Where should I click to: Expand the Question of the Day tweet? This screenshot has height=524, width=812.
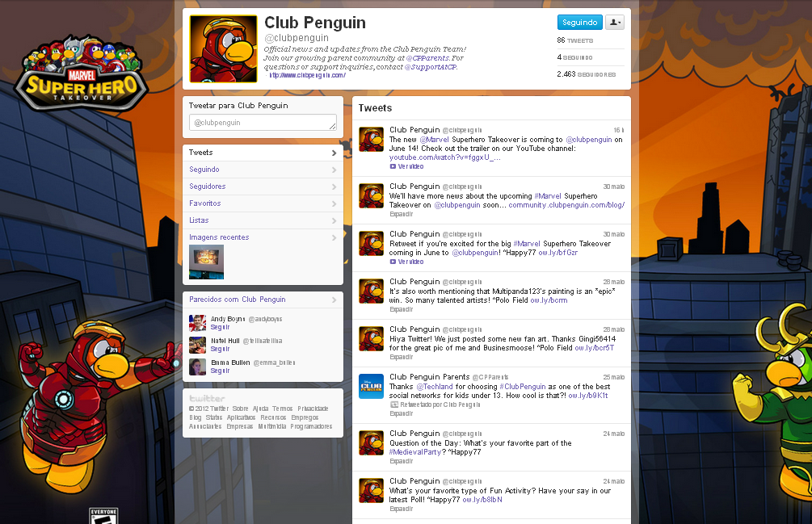point(401,461)
